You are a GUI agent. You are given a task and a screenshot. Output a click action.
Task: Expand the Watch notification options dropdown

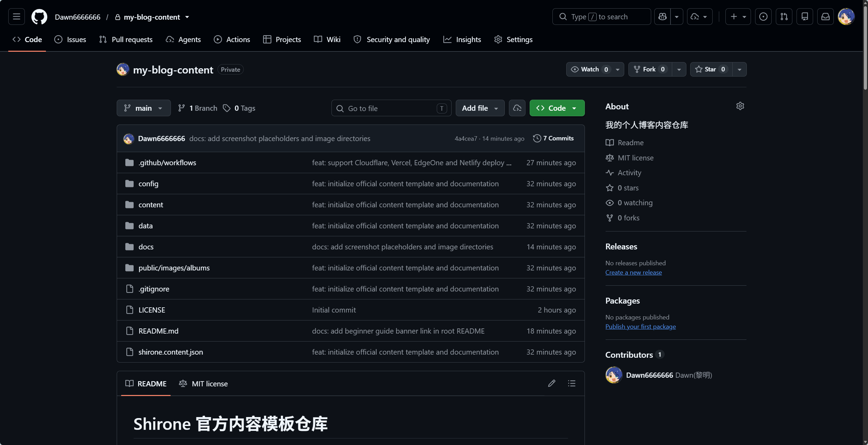[618, 69]
